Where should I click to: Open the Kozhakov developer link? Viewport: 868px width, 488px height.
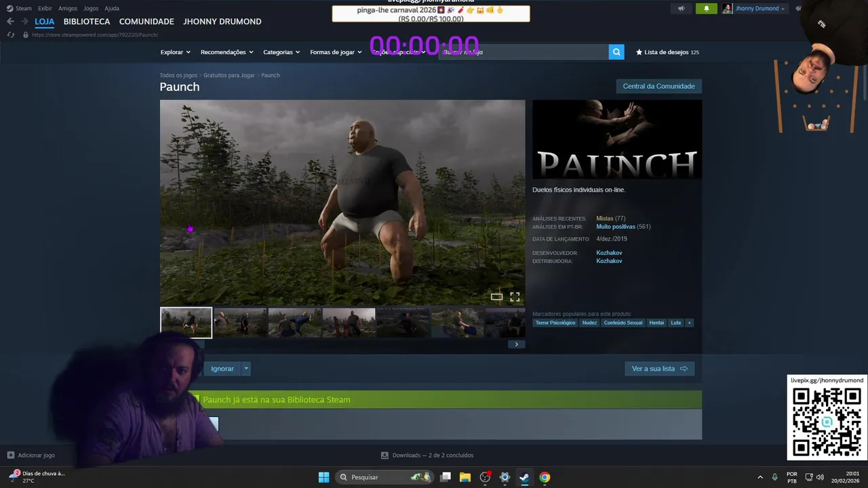(x=609, y=253)
